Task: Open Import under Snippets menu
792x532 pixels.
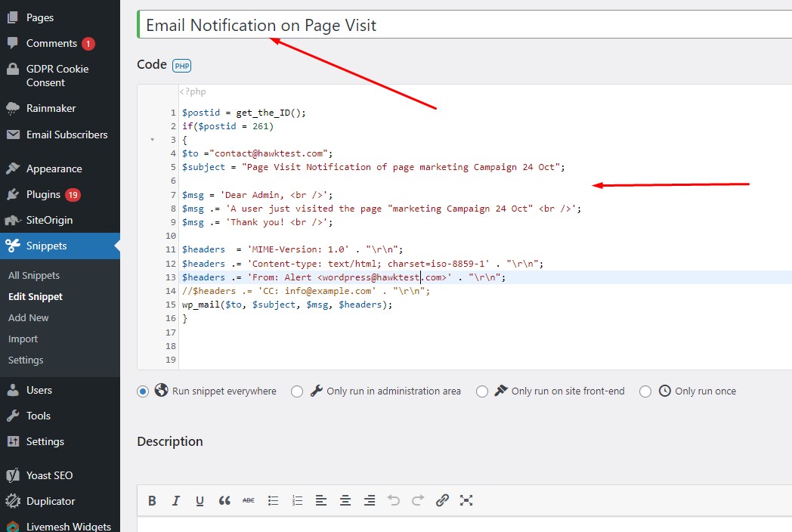Action: pos(23,339)
